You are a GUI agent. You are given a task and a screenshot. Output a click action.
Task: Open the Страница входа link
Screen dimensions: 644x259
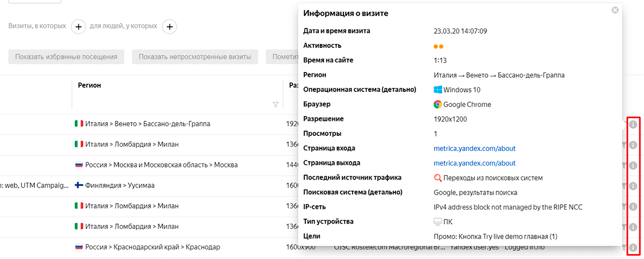click(x=474, y=148)
